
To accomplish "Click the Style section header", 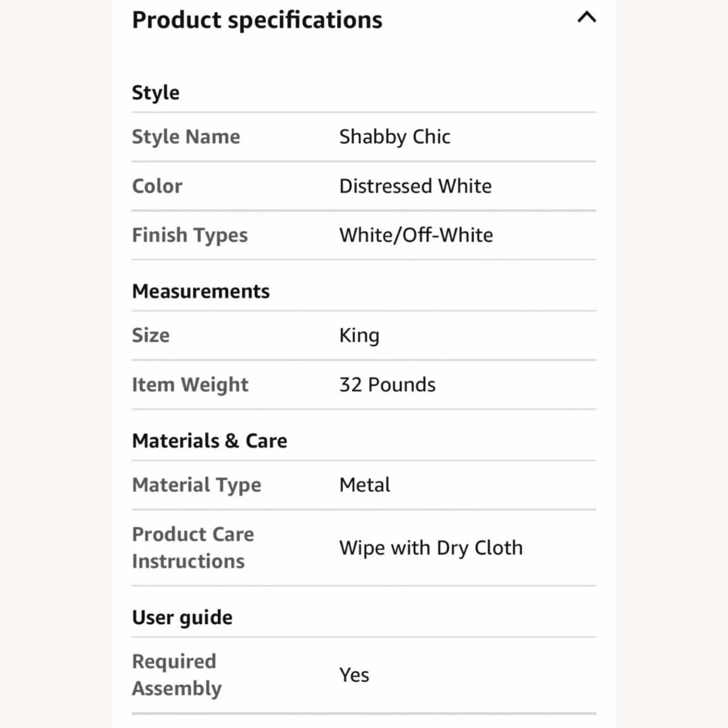I will (156, 92).
